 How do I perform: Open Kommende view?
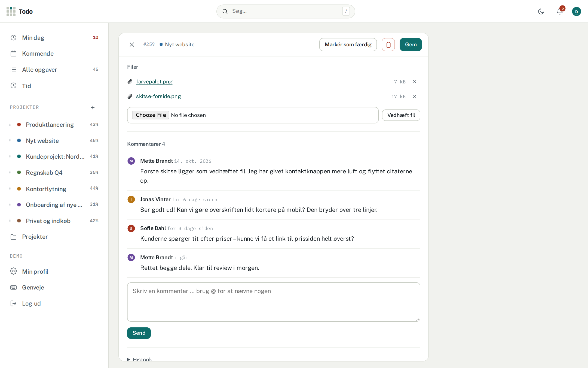point(54,53)
